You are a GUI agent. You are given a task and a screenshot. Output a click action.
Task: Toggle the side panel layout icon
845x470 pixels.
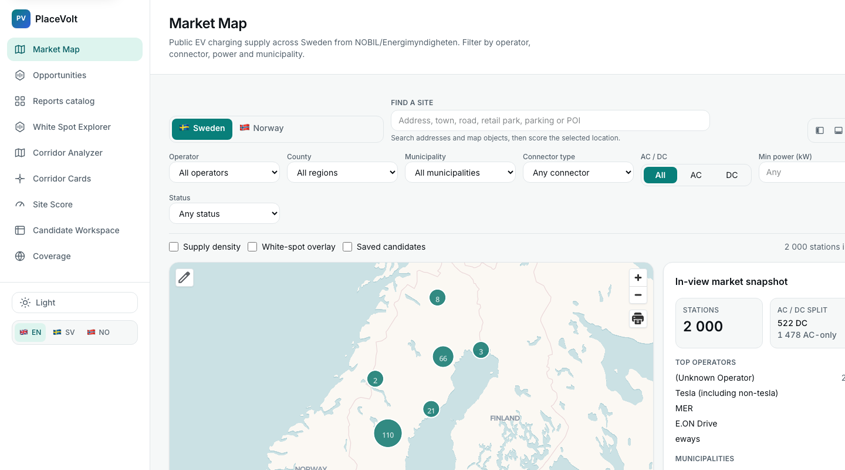click(820, 130)
